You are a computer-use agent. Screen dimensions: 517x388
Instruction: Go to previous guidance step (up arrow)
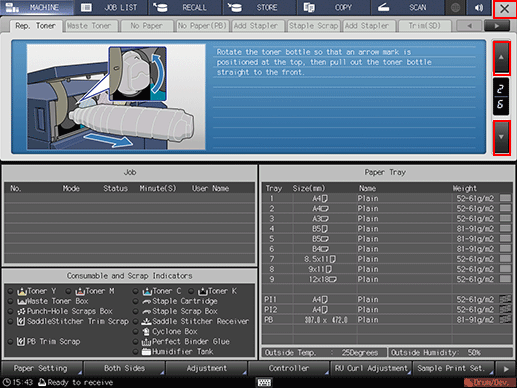tap(501, 58)
